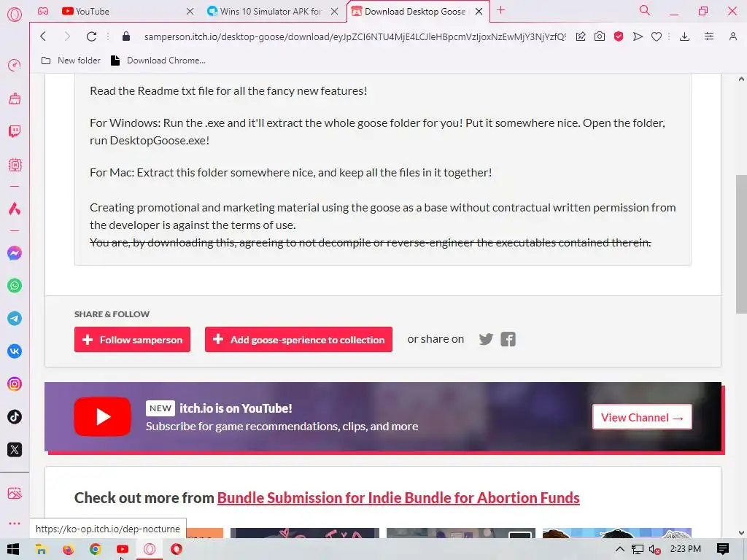Open the red Opera icon in taskbar
Viewport: 747px width, 560px height.
point(177,549)
